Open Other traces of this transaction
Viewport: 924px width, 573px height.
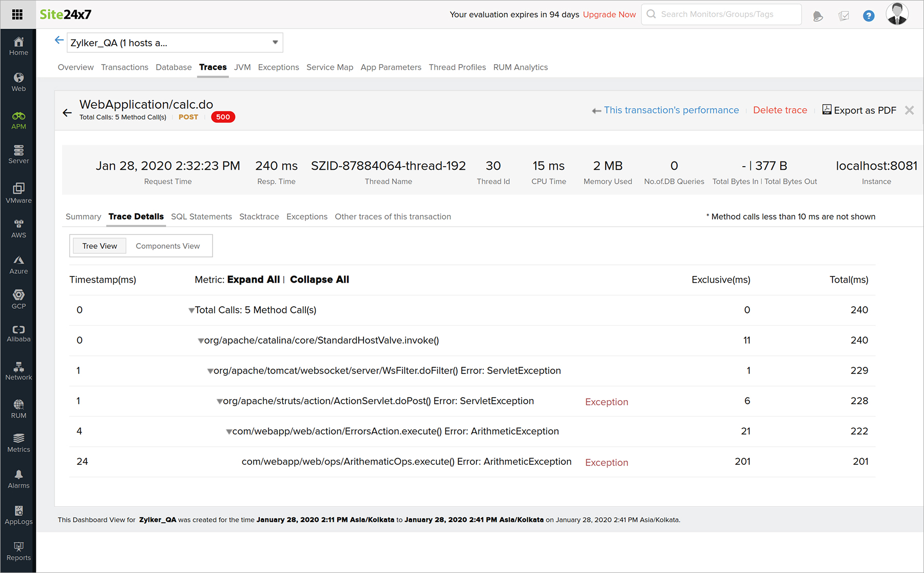tap(393, 216)
